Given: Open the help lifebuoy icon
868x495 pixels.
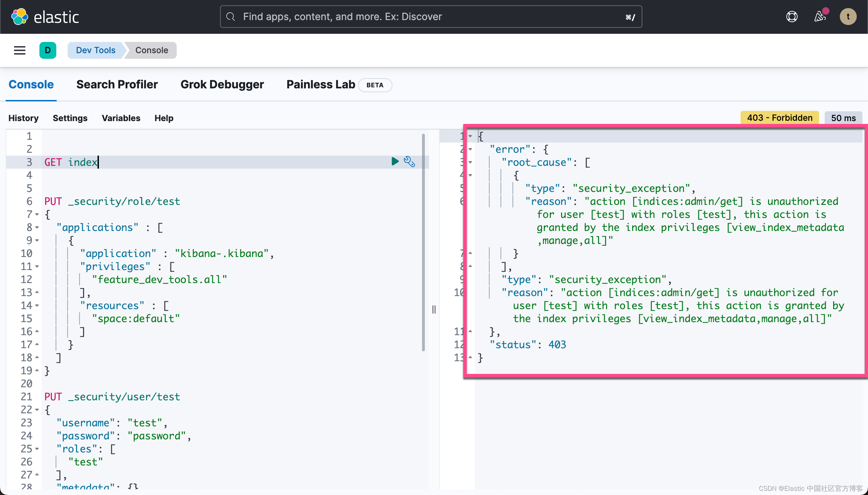Looking at the screenshot, I should pos(792,17).
